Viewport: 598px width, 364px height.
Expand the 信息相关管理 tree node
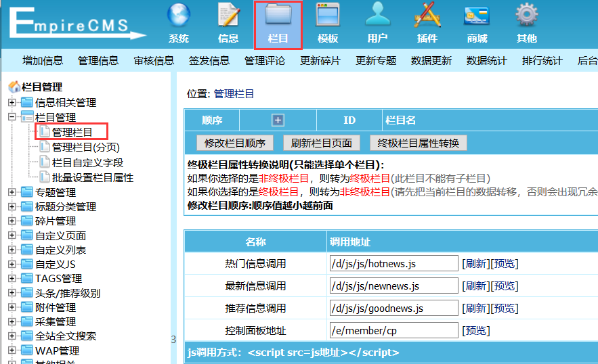[12, 102]
